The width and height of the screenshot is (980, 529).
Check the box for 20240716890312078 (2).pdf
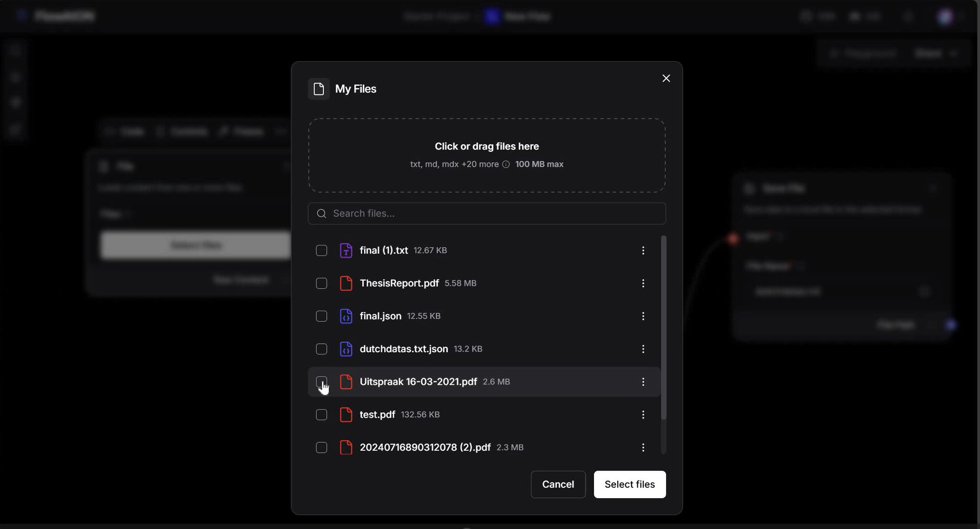[321, 447]
